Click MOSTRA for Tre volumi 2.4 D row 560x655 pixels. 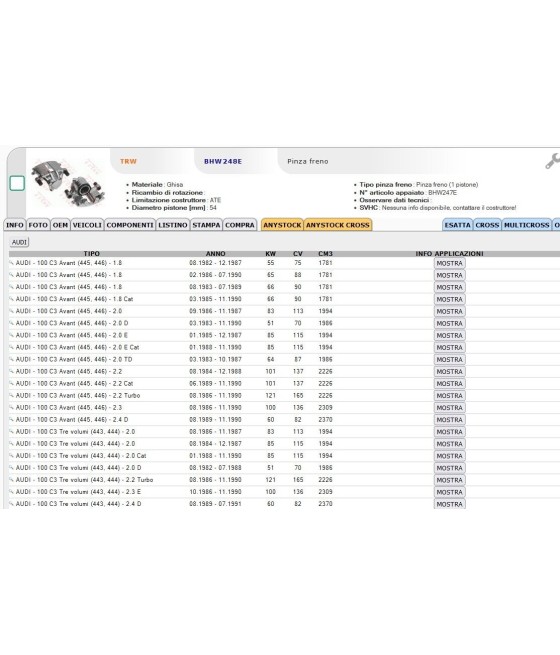point(449,504)
